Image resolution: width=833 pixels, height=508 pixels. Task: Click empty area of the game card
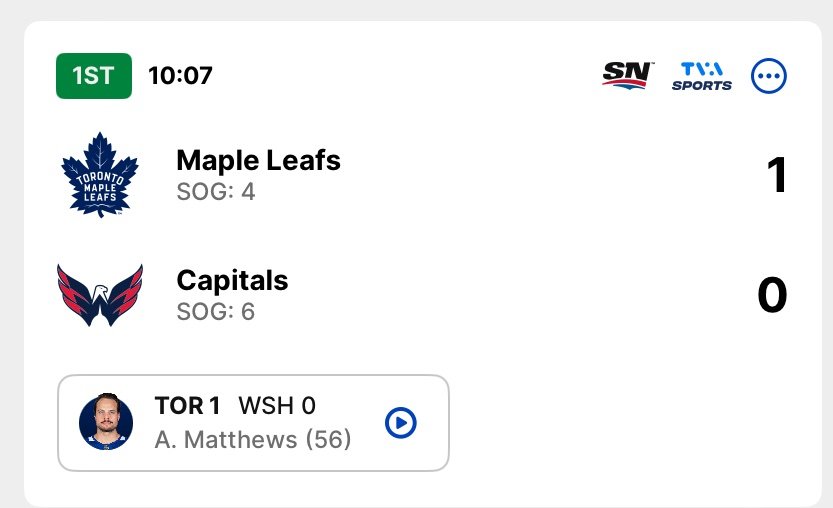(x=620, y=420)
